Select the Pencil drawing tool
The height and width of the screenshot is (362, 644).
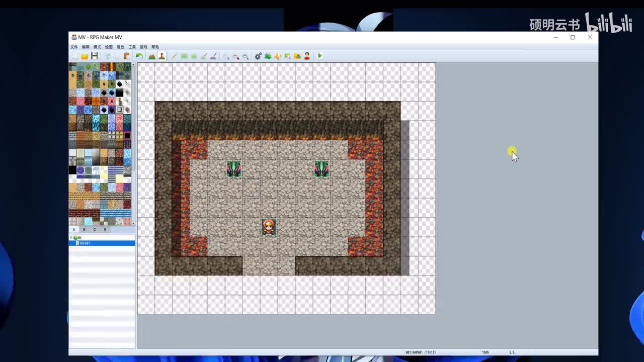click(175, 56)
